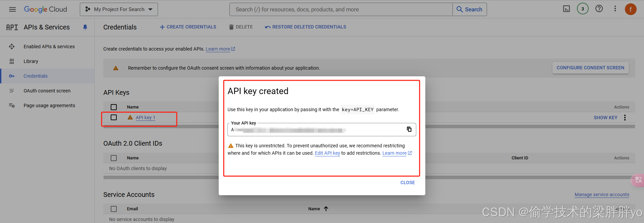Open the three-dot actions menu for API key 1
This screenshot has width=644, height=223.
(625, 118)
